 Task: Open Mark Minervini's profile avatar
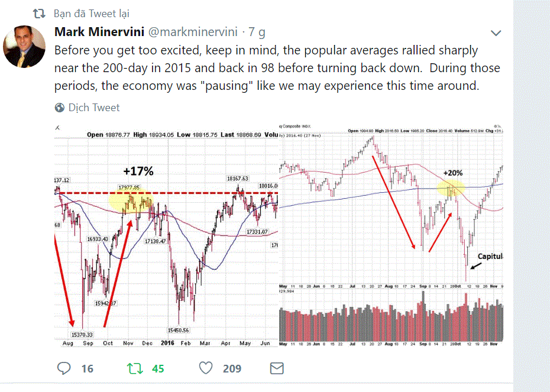point(25,47)
